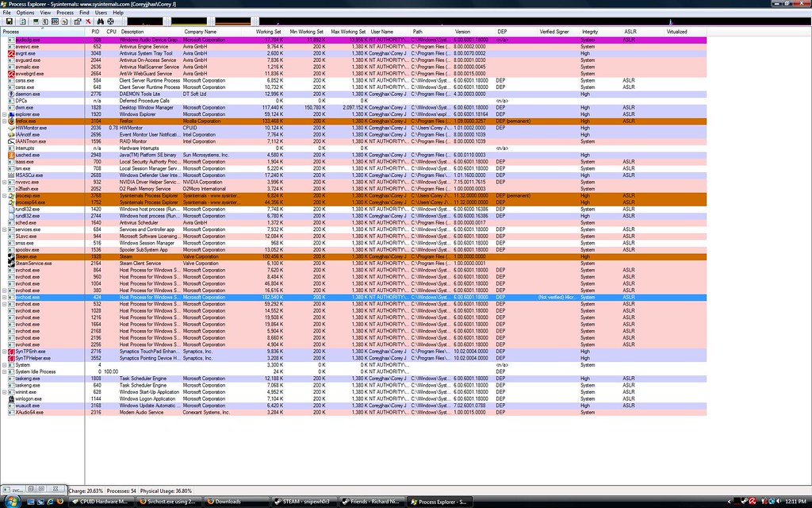Switch to STEAM taskbar button
This screenshot has width=812, height=508.
pos(304,502)
